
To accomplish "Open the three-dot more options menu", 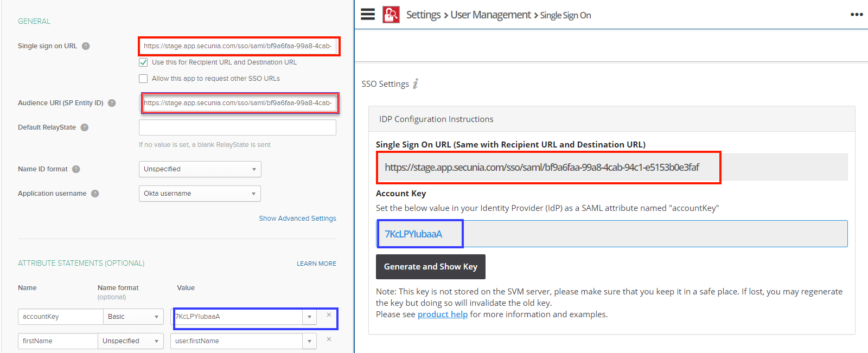I will tap(857, 15).
